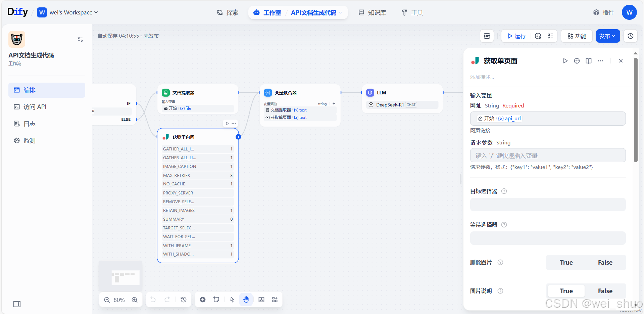The height and width of the screenshot is (314, 644).
Task: Click target icon in 获取单页面 panel header
Action: [577, 61]
